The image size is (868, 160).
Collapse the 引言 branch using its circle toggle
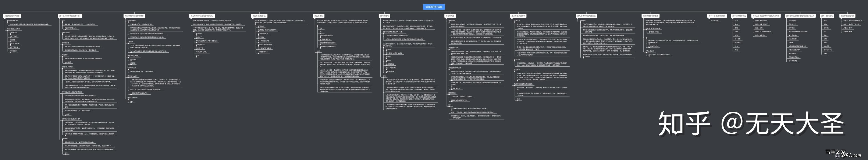[5, 18]
